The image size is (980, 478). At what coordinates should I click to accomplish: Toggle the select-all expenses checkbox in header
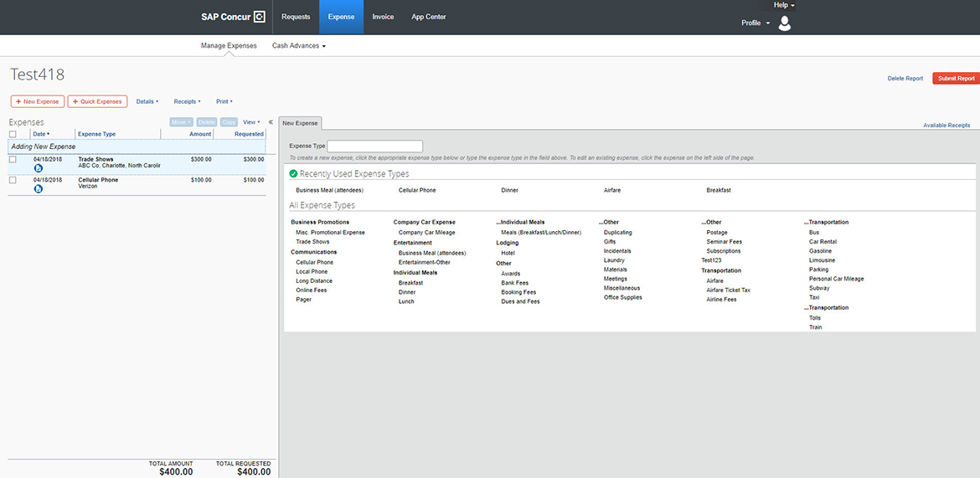[13, 134]
